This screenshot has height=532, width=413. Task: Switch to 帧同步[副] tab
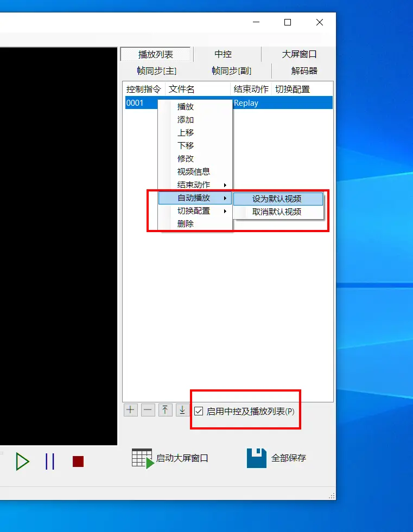click(232, 70)
